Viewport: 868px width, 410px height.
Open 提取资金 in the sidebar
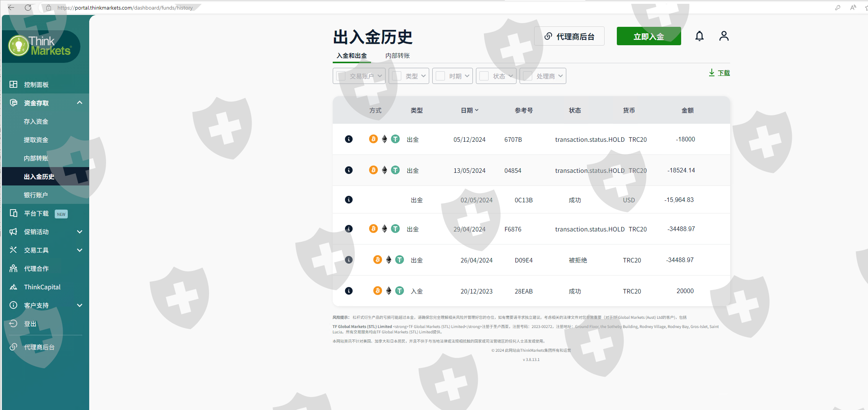click(36, 140)
